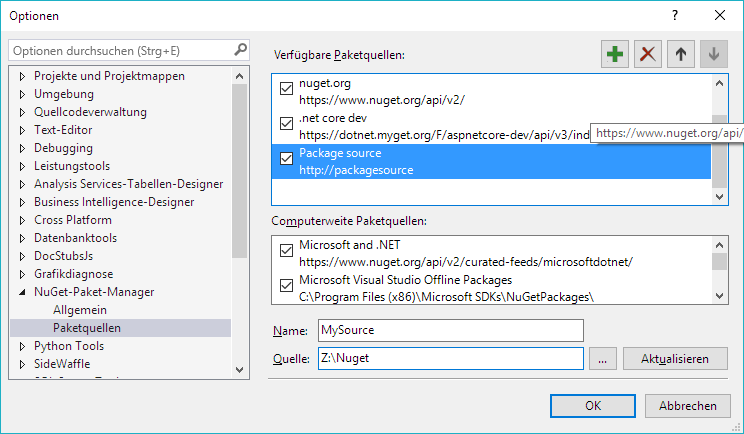
Task: Expand the DocStubsJs tree node
Action: pyautogui.click(x=22, y=256)
